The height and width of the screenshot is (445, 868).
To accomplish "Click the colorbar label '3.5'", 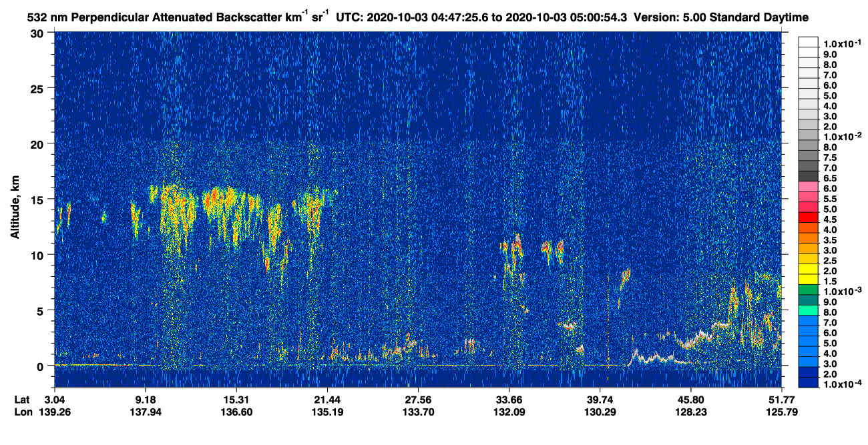I will click(830, 240).
